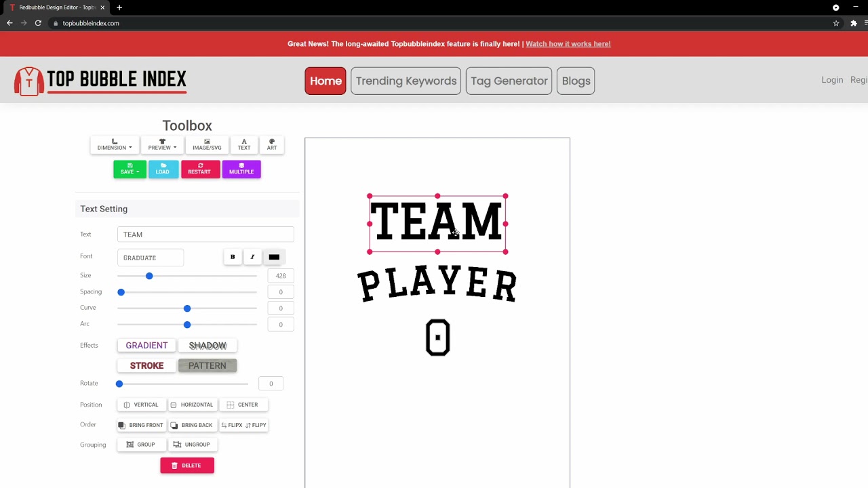This screenshot has width=868, height=488.
Task: Click the Text input containing TEAM
Action: pyautogui.click(x=205, y=235)
